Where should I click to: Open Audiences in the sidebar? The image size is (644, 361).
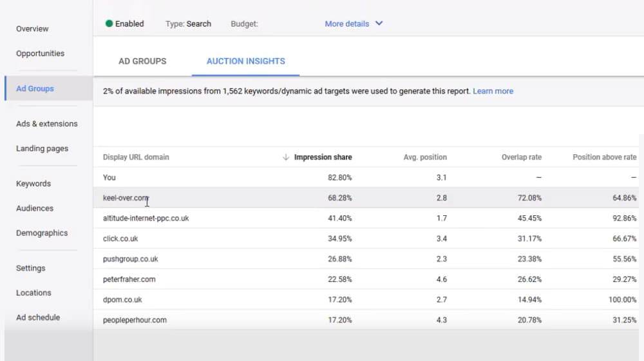pos(35,208)
